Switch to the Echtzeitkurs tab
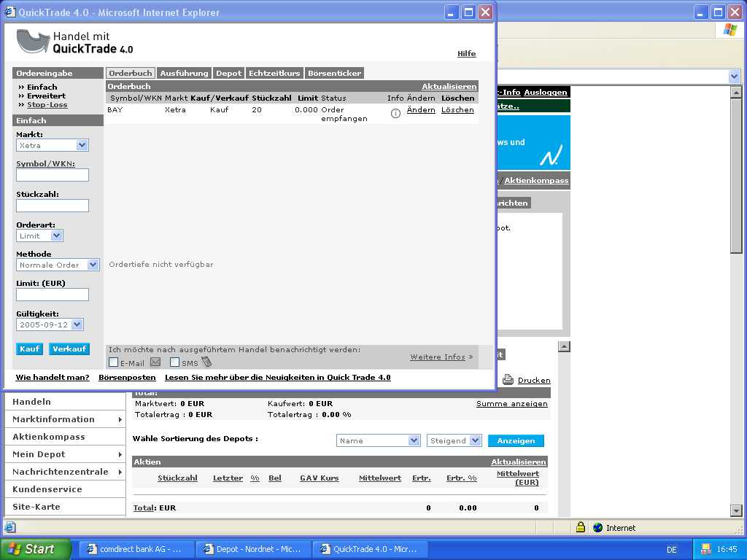Viewport: 747px width, 560px height. 274,73
